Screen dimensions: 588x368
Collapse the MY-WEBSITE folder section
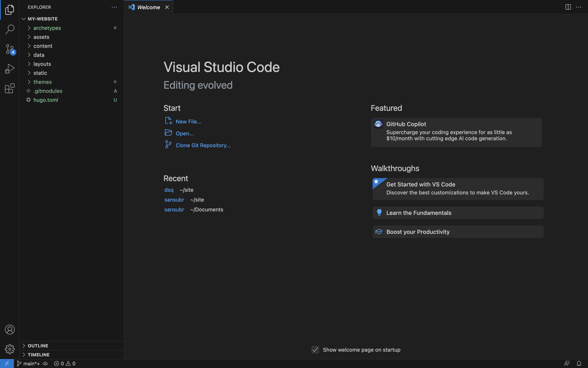(x=23, y=19)
